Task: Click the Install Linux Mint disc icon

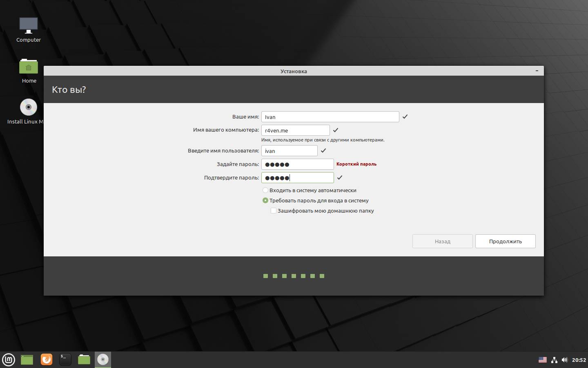Action: point(29,108)
